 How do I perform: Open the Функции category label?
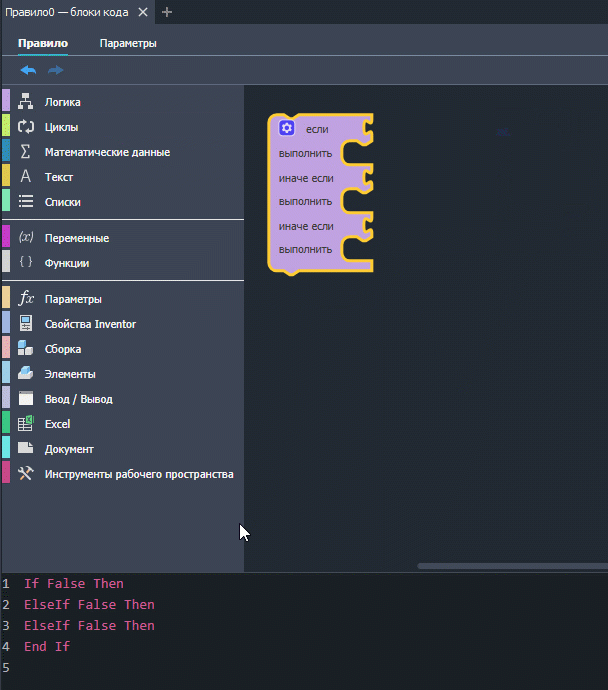pos(67,263)
